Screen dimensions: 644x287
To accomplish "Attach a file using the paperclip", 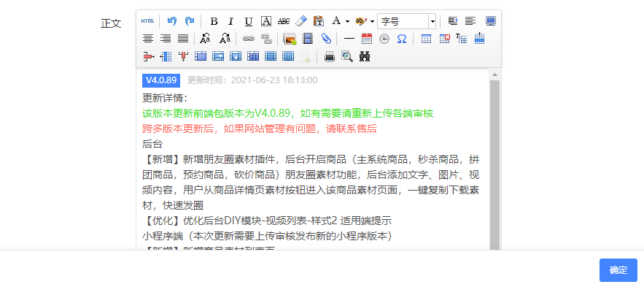I will pos(326,39).
